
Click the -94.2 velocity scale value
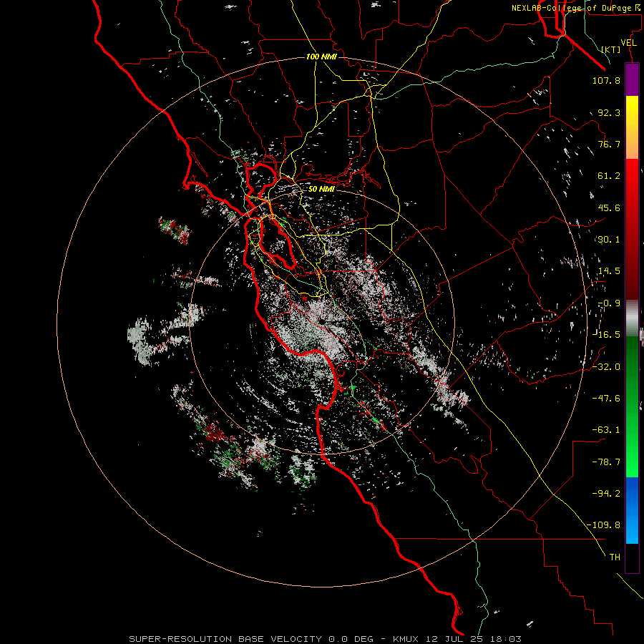pyautogui.click(x=606, y=493)
